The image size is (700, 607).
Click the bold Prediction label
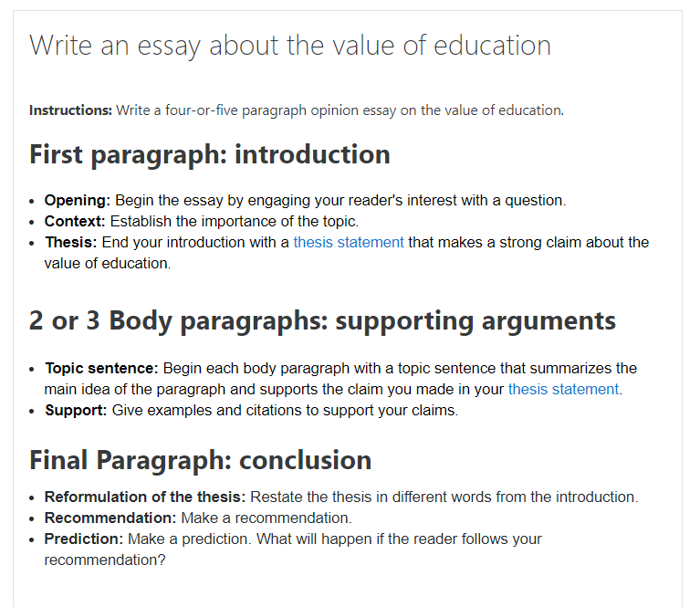click(x=83, y=539)
